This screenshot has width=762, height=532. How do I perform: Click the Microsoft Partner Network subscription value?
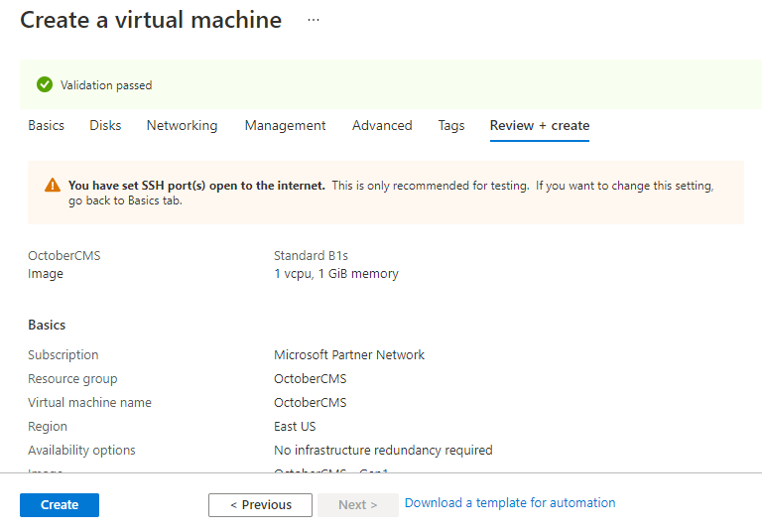[x=349, y=355]
